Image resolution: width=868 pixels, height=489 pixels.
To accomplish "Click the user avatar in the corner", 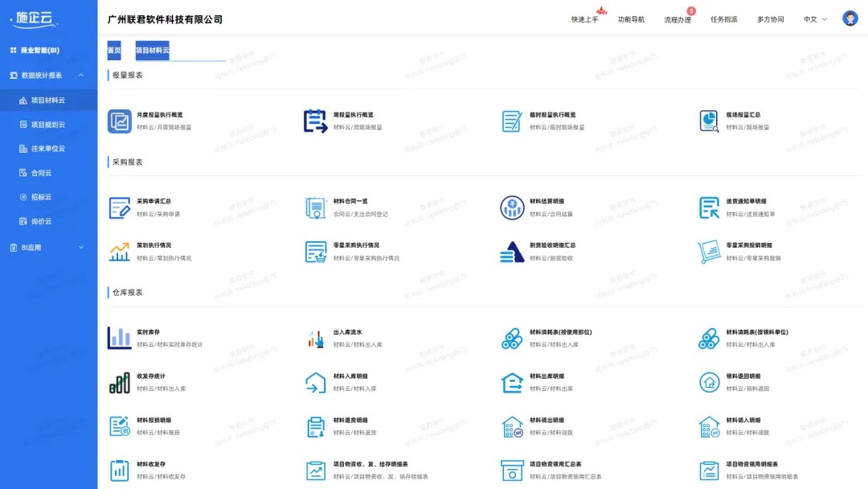I will coord(850,18).
